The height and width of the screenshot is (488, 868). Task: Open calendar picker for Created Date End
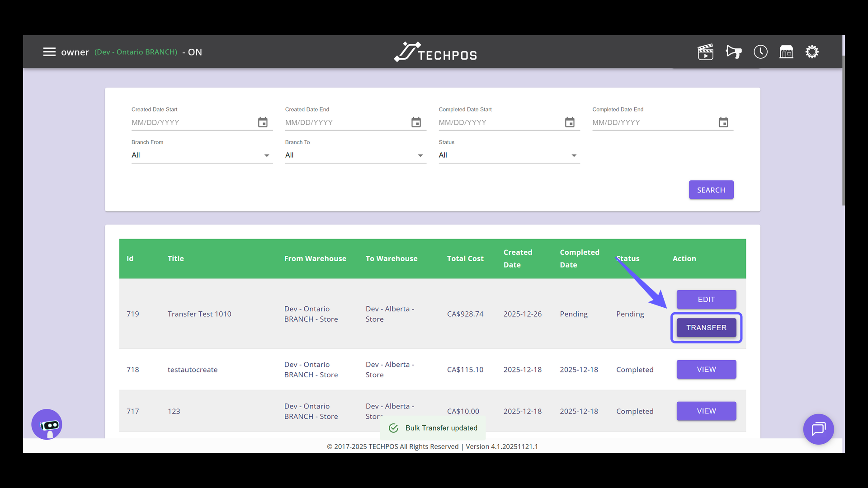pyautogui.click(x=416, y=122)
